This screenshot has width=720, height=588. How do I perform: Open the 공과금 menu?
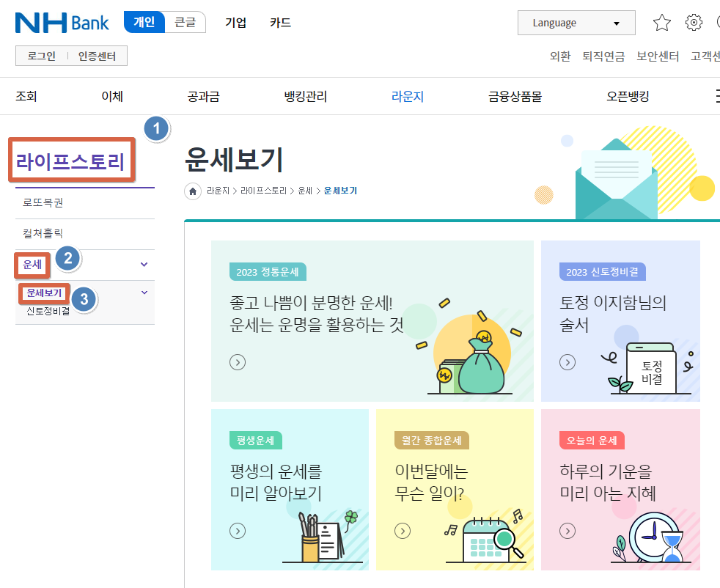(203, 96)
